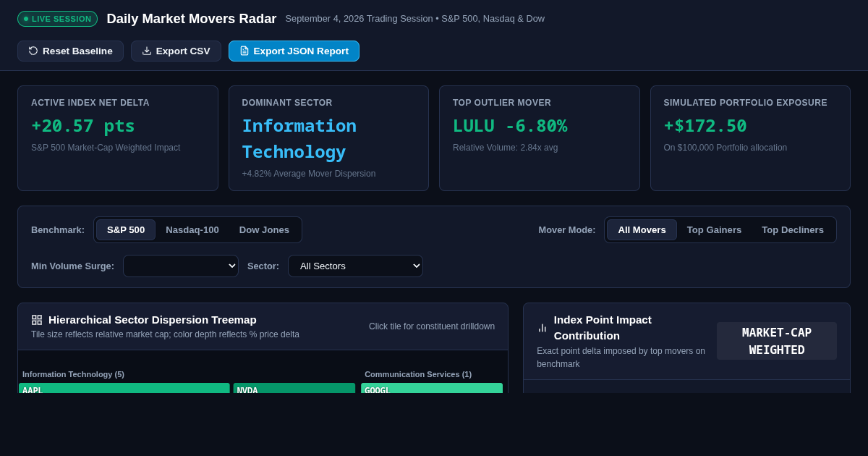The width and height of the screenshot is (868, 456).
Task: Open the AAPL treemap tile
Action: [x=124, y=388]
